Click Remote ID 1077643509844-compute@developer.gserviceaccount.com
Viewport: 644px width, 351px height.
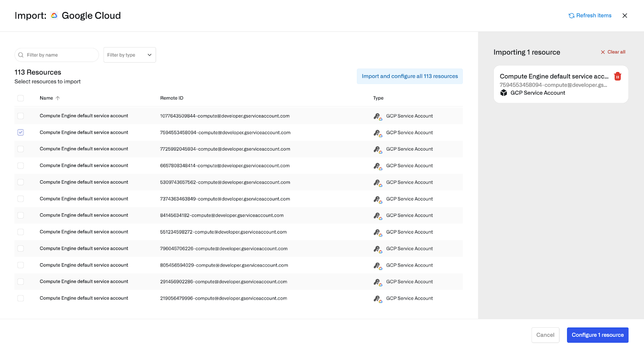(225, 116)
